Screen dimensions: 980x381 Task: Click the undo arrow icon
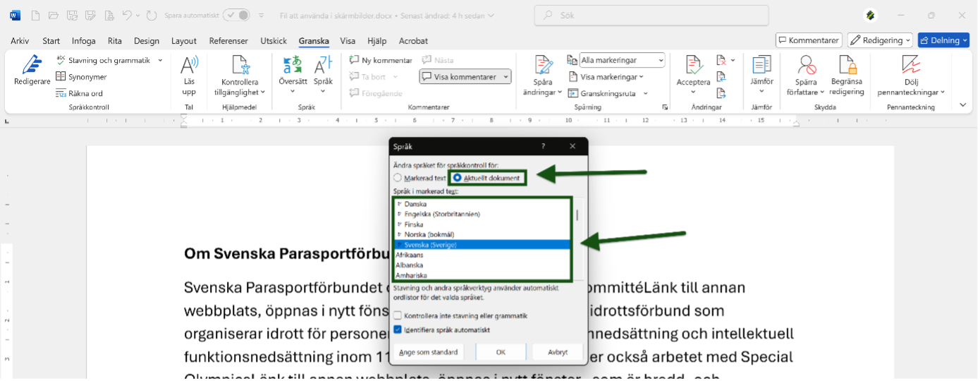(x=127, y=15)
